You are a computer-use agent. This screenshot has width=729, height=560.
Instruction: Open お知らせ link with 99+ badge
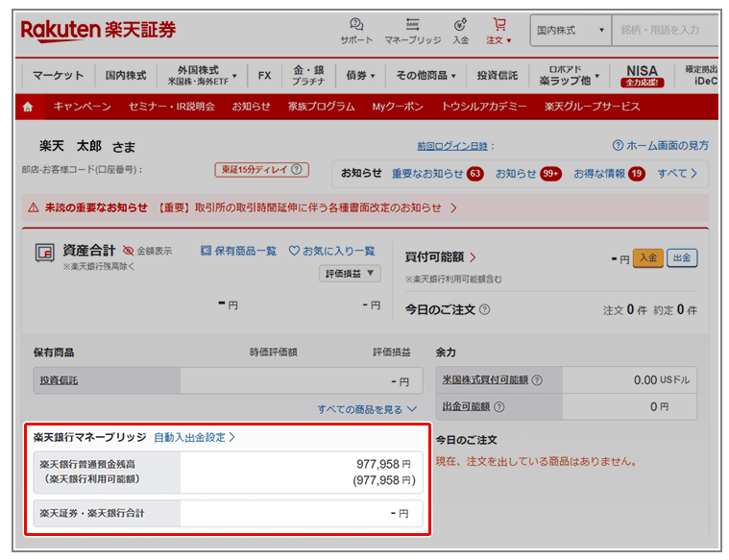point(528,174)
